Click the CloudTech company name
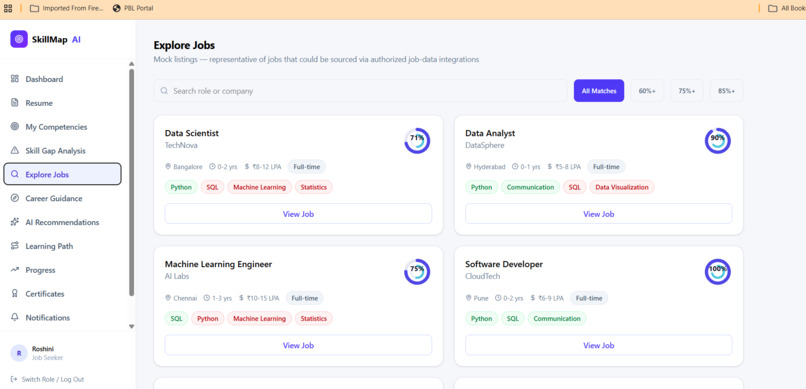The width and height of the screenshot is (806, 389). point(483,276)
